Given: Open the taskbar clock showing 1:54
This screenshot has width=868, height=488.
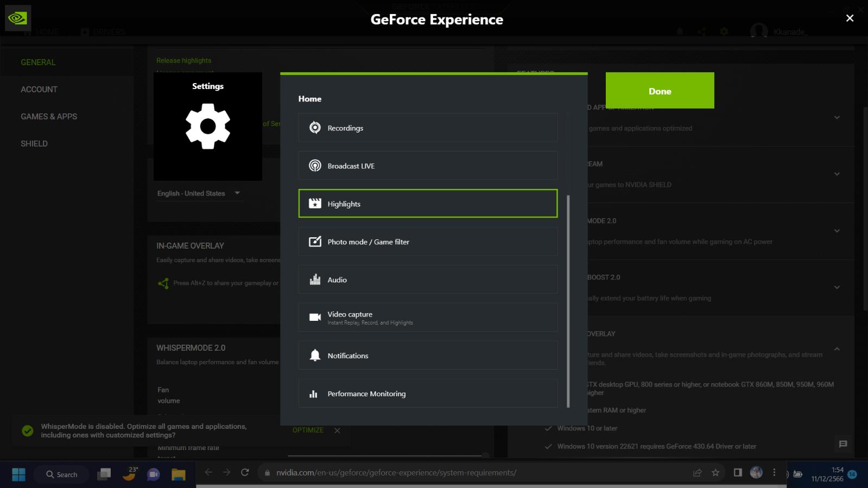Looking at the screenshot, I should click(x=827, y=474).
